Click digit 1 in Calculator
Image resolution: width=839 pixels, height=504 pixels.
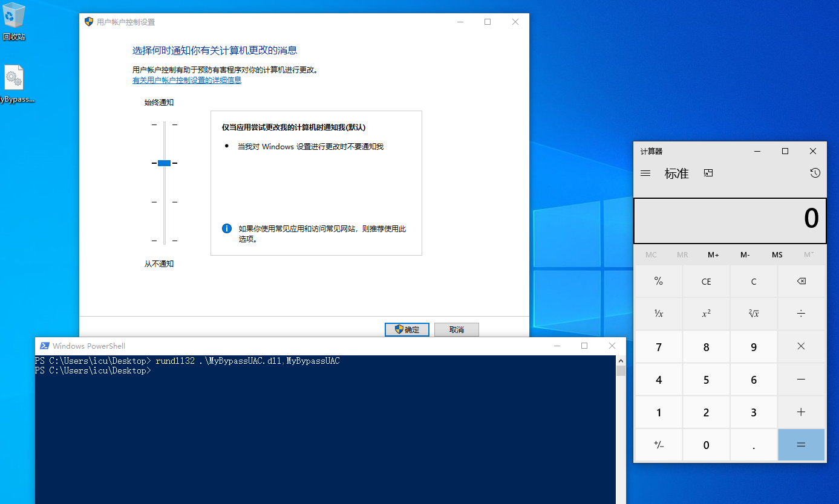tap(659, 412)
